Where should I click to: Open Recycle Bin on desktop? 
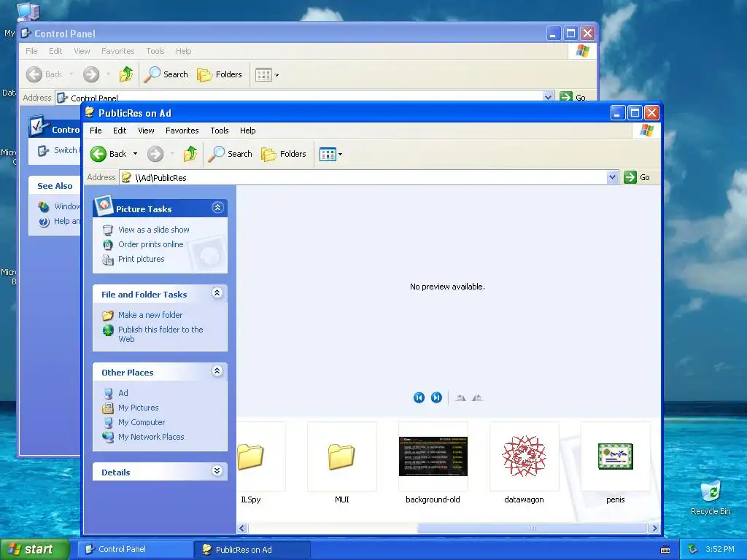coord(711,497)
